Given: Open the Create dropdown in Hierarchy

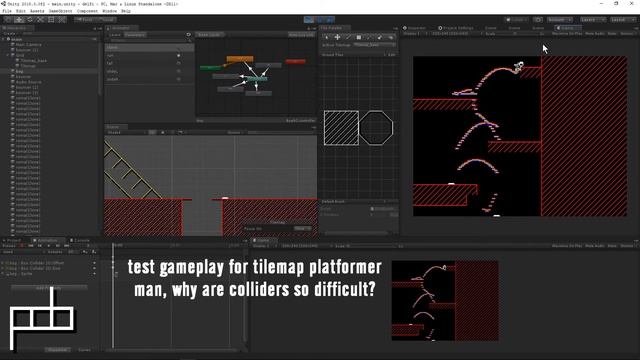Looking at the screenshot, I should click(10, 33).
